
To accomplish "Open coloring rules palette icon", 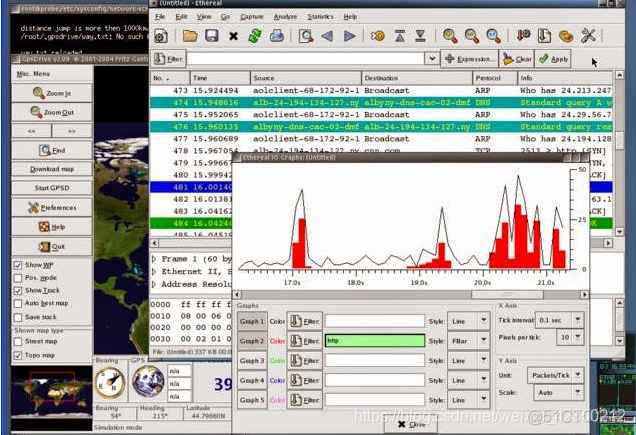I will pyautogui.click(x=566, y=36).
